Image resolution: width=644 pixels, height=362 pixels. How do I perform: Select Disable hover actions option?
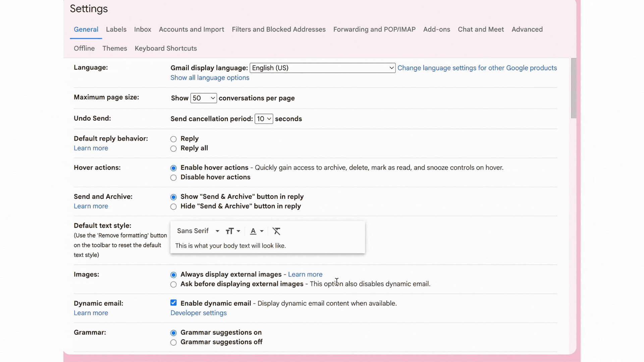pyautogui.click(x=173, y=178)
